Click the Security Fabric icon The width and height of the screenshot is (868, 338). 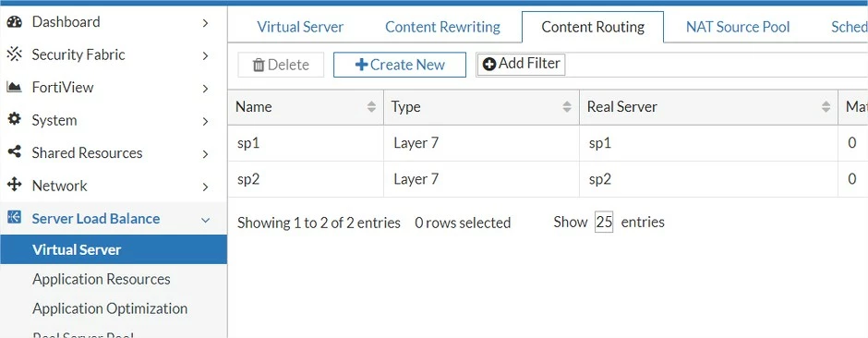click(15, 54)
